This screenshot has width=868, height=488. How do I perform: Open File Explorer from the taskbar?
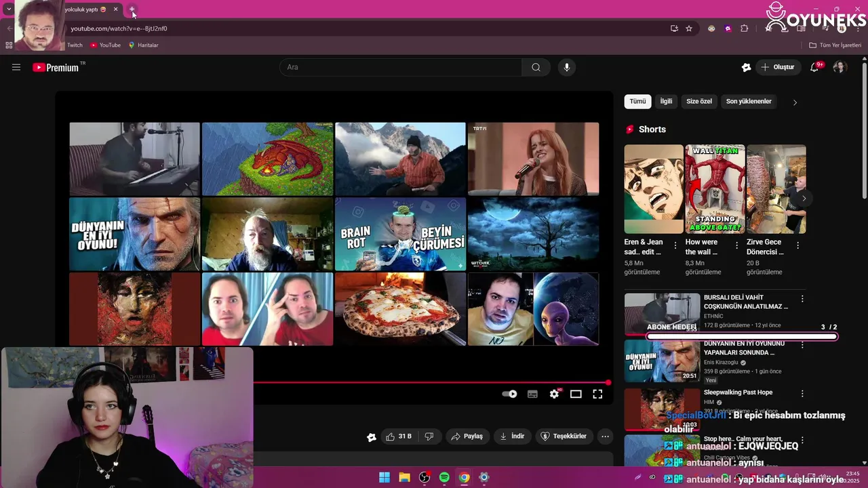coord(404,477)
